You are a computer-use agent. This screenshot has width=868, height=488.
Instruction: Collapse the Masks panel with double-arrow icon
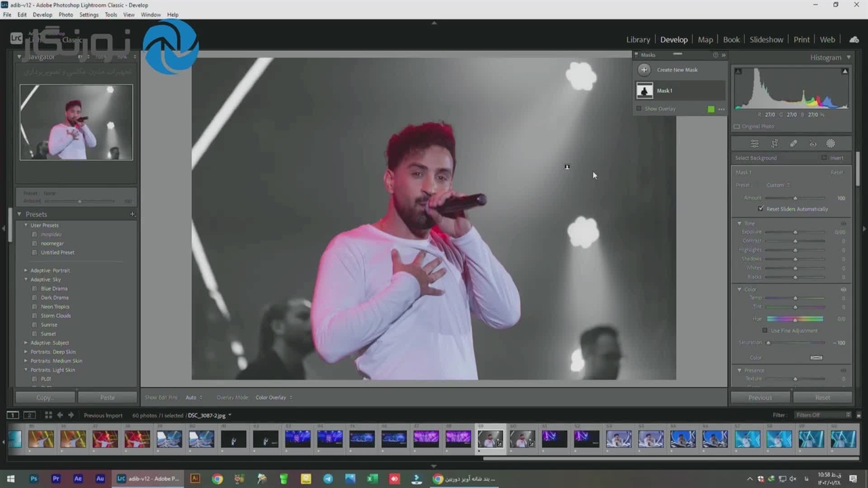pos(723,55)
